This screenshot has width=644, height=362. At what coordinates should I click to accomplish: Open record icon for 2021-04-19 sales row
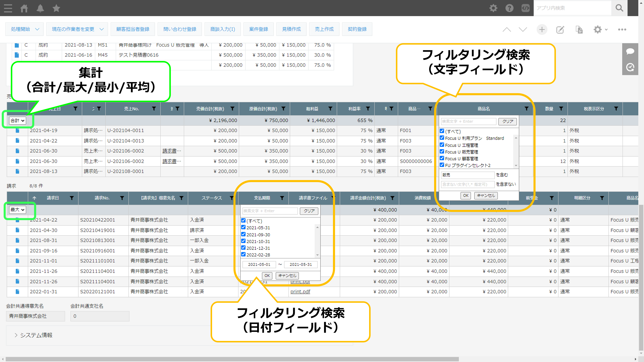17,130
